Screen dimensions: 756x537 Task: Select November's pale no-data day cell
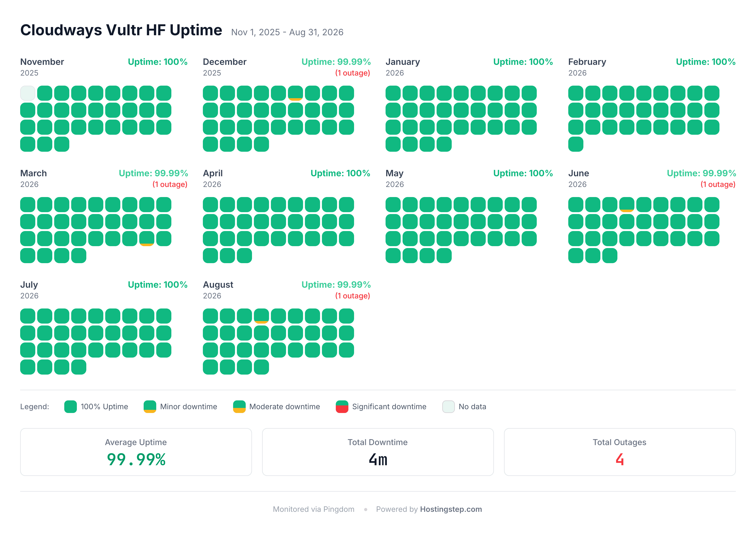coord(28,93)
